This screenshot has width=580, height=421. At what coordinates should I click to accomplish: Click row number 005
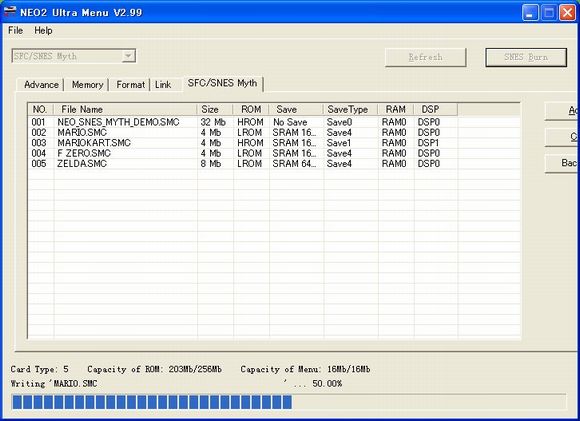(x=39, y=164)
